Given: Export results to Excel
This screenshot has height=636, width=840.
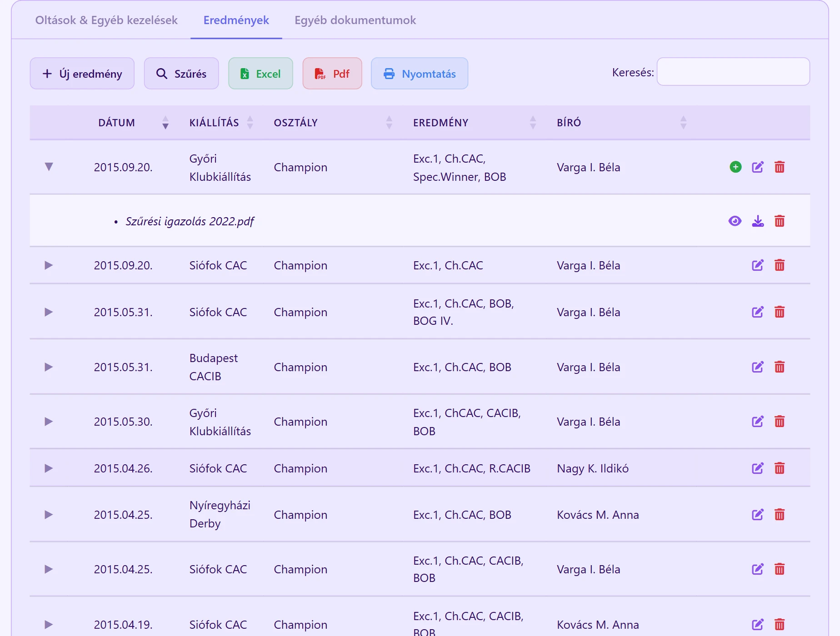Looking at the screenshot, I should point(260,74).
